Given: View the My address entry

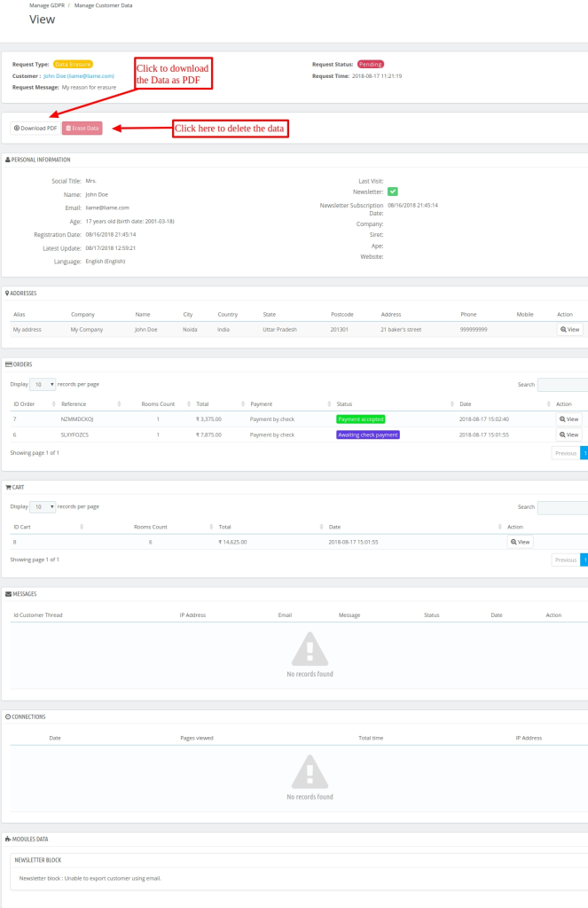Looking at the screenshot, I should pyautogui.click(x=570, y=330).
